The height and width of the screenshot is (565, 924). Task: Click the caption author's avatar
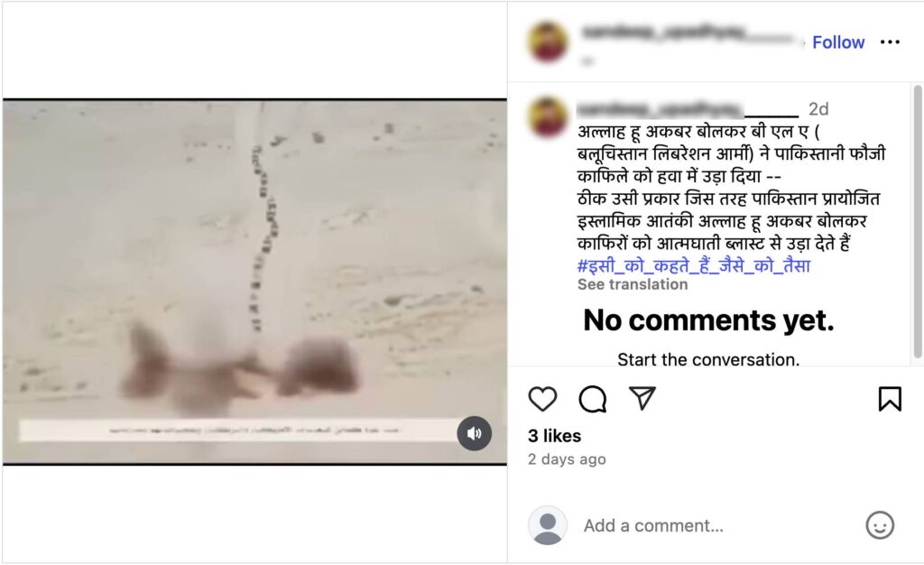pos(549,116)
